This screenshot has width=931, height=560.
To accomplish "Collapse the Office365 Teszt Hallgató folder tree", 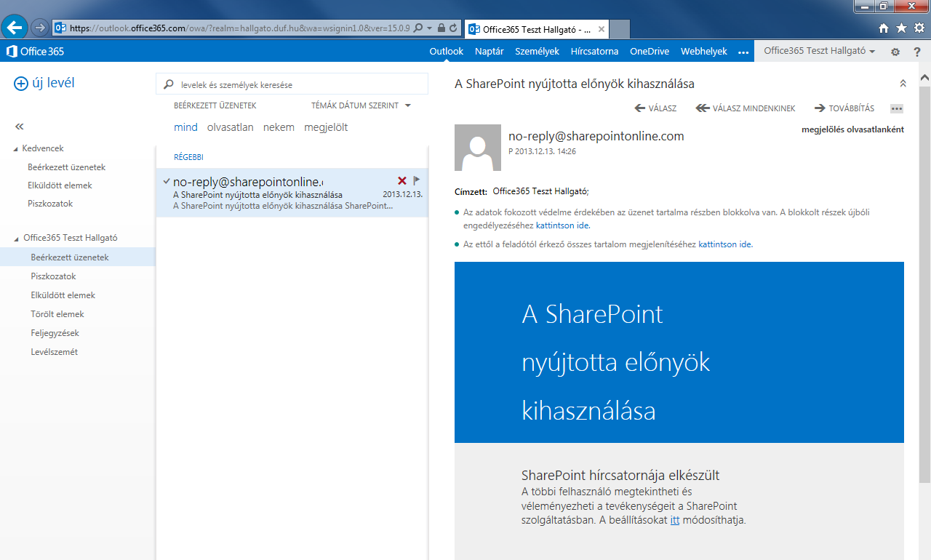I will (16, 238).
